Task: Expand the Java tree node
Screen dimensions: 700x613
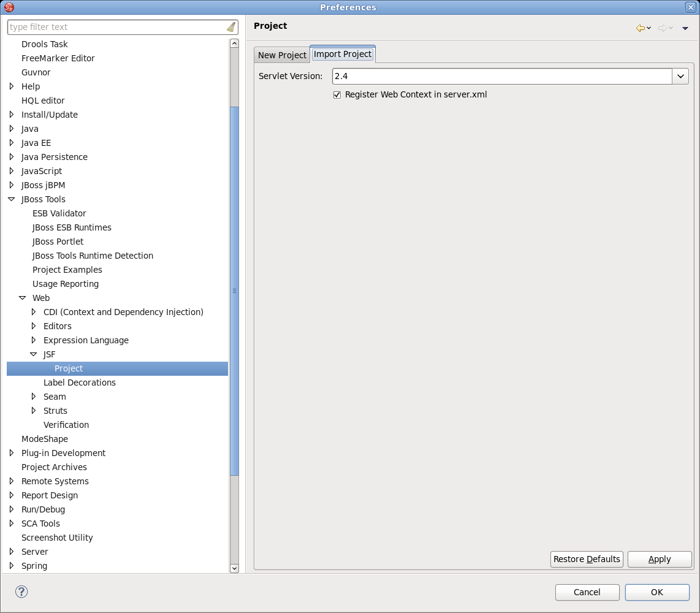Action: 10,129
